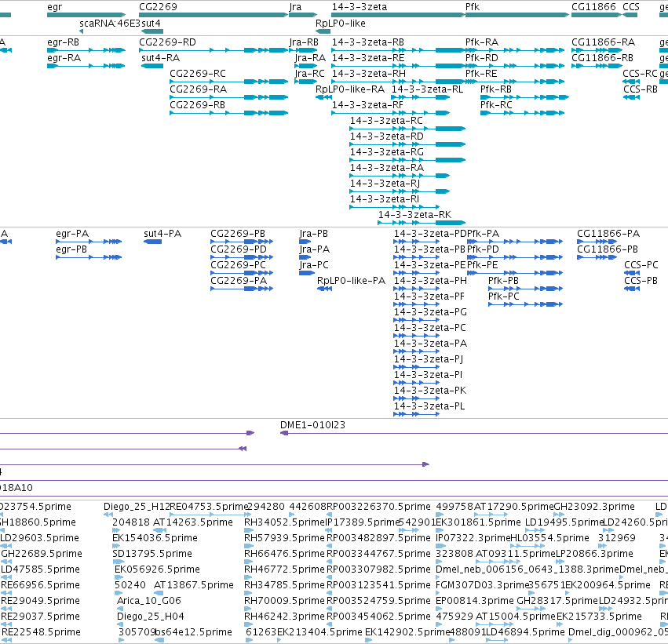668x644 pixels.
Task: Click transcript Pfk-RA
Action: point(515,50)
